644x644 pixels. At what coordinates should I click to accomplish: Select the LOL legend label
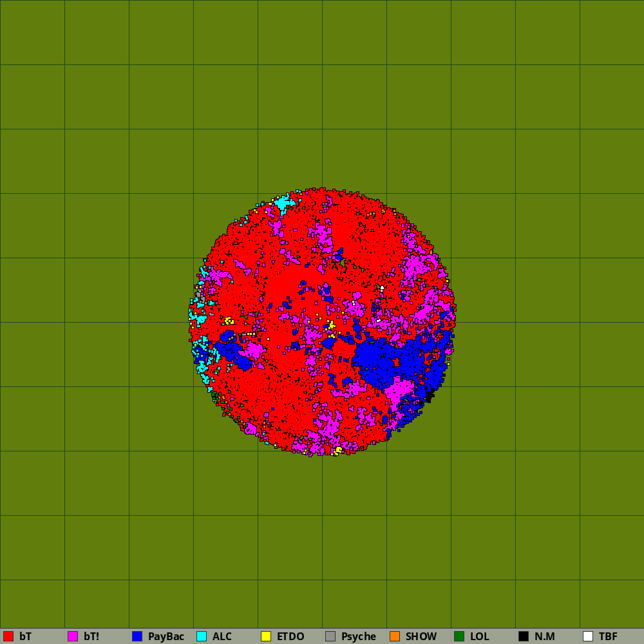point(479,636)
